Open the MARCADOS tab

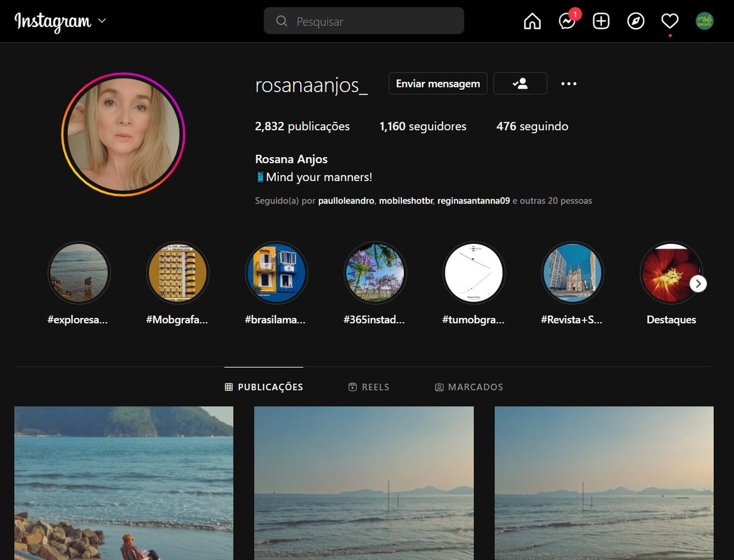pos(469,386)
